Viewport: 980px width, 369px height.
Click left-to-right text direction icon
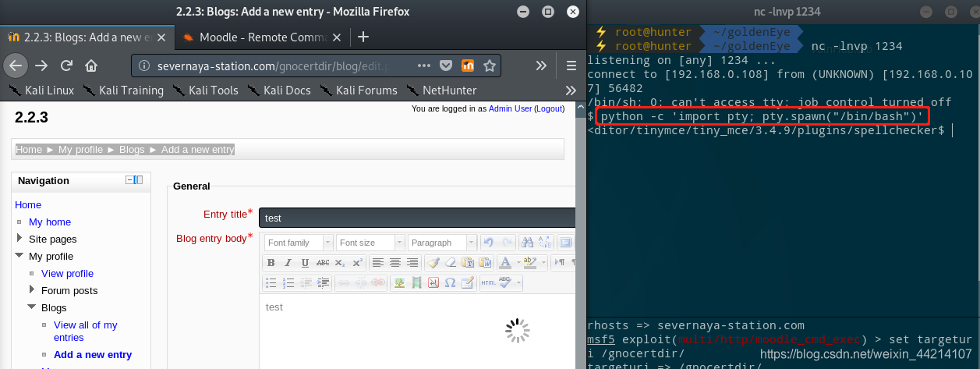click(x=560, y=263)
